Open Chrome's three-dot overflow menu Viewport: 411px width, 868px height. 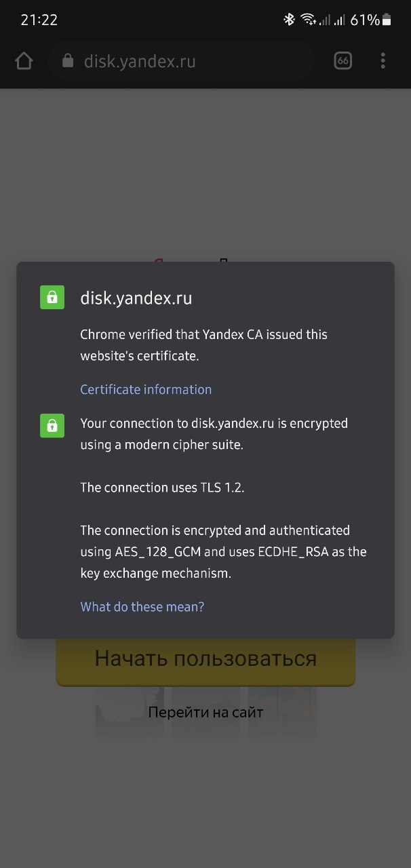coord(383,61)
